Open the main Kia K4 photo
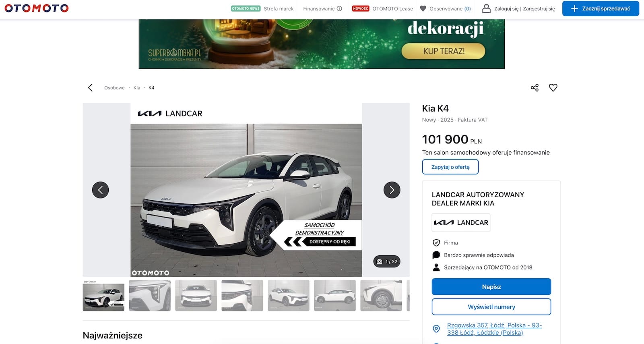The height and width of the screenshot is (344, 644). [x=246, y=190]
